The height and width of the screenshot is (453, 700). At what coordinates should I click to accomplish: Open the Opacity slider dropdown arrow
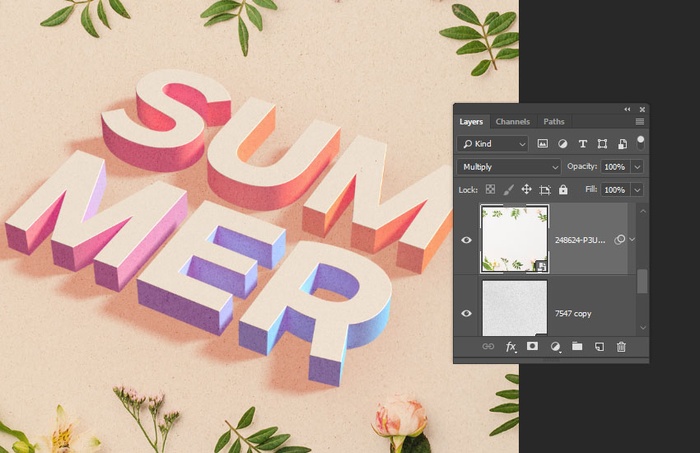pos(637,167)
